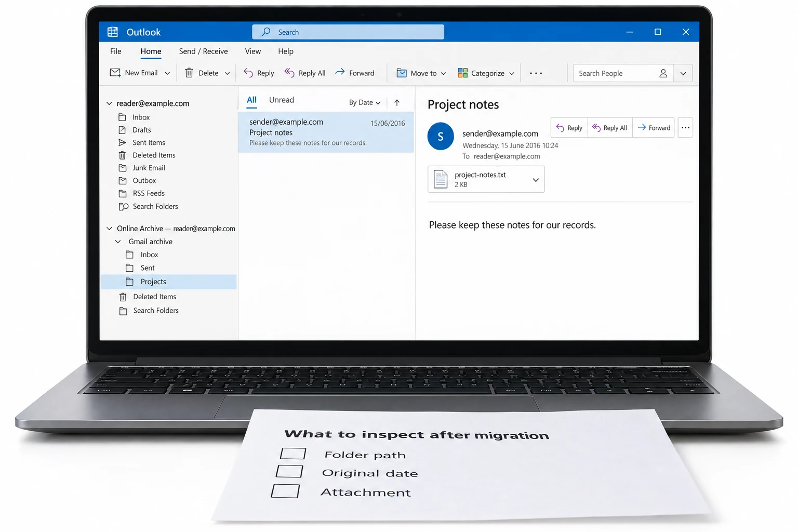
Task: Open the Help tab
Action: point(286,51)
